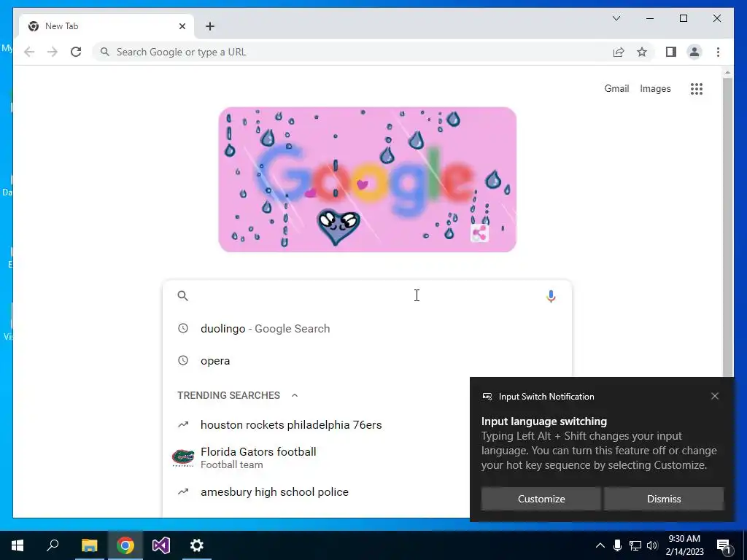This screenshot has height=560, width=747.
Task: Open the Settings gear on the taskbar
Action: coord(197,545)
